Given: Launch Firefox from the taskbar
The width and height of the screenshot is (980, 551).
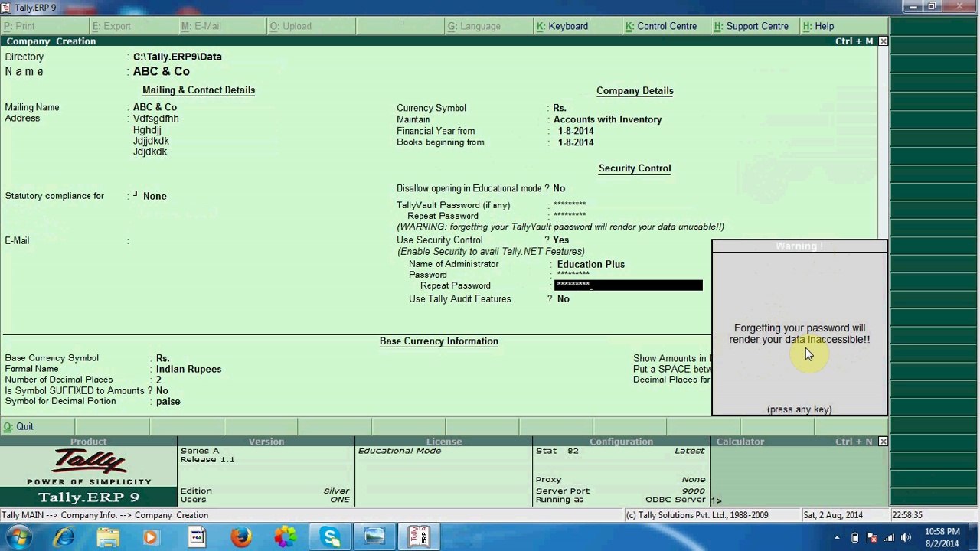Looking at the screenshot, I should tap(241, 537).
